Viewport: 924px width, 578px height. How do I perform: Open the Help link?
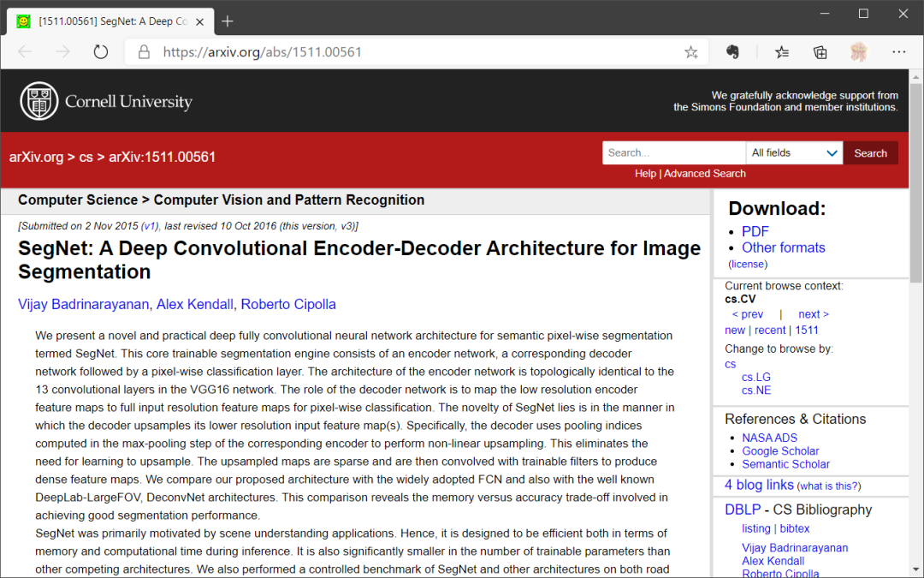645,173
